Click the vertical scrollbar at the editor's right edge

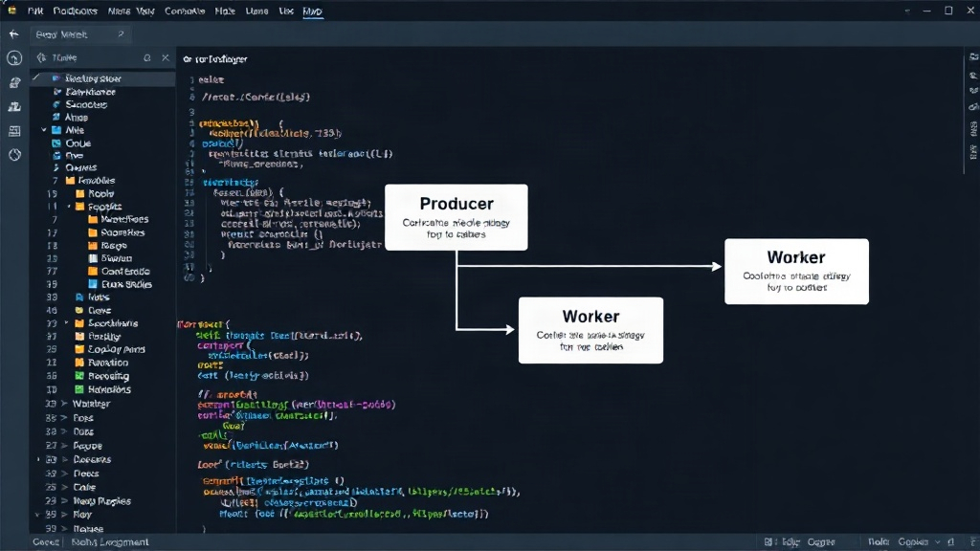pos(963,113)
